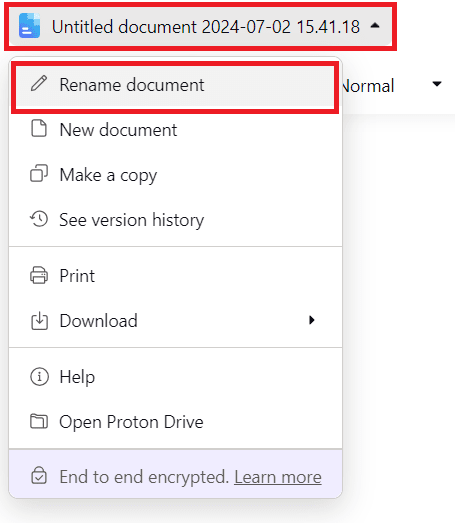
Task: Click the pencil icon beside Rename document
Action: coord(39,84)
